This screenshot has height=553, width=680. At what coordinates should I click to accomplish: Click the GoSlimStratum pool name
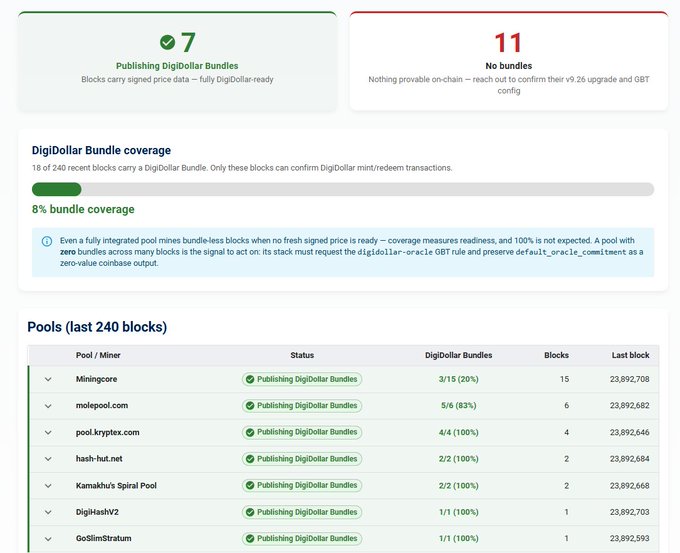[x=104, y=538]
